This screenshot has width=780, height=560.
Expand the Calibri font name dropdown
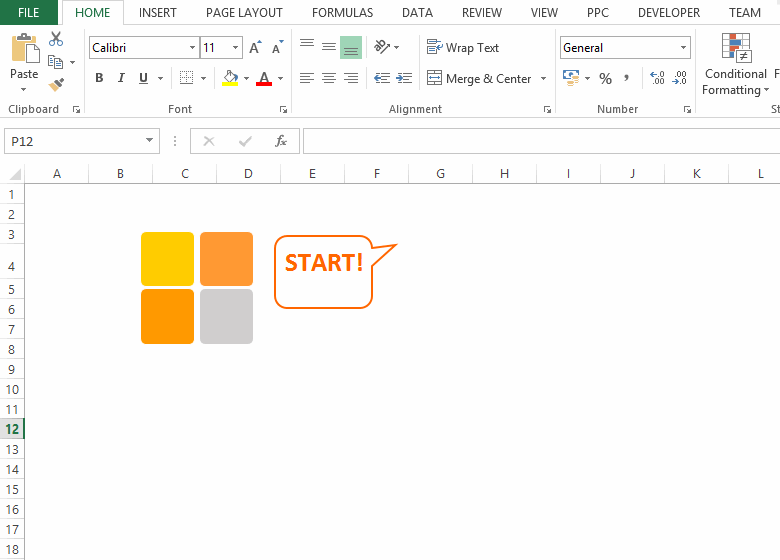point(193,48)
